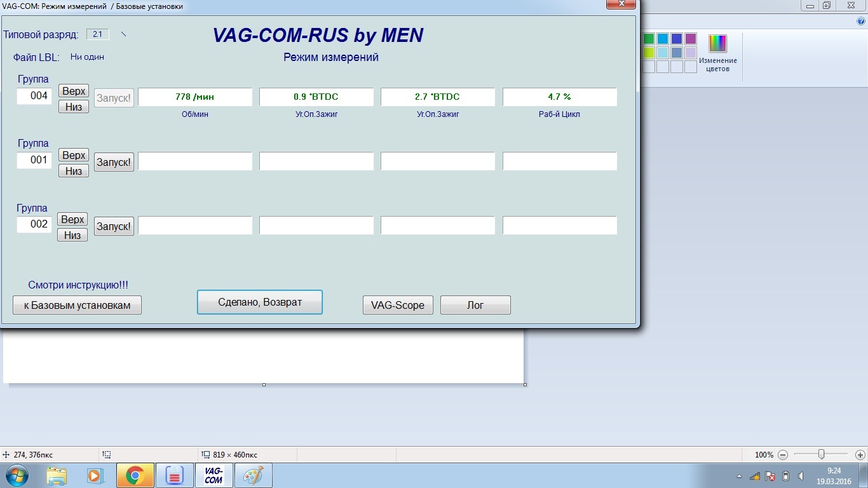The image size is (868, 488).
Task: Check the battery tray icon
Action: [x=785, y=476]
